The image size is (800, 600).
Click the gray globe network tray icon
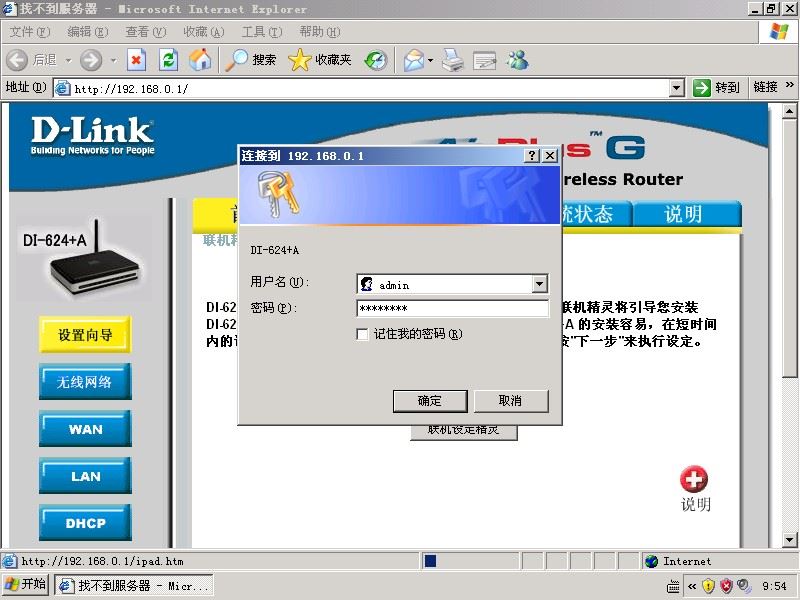pos(744,586)
